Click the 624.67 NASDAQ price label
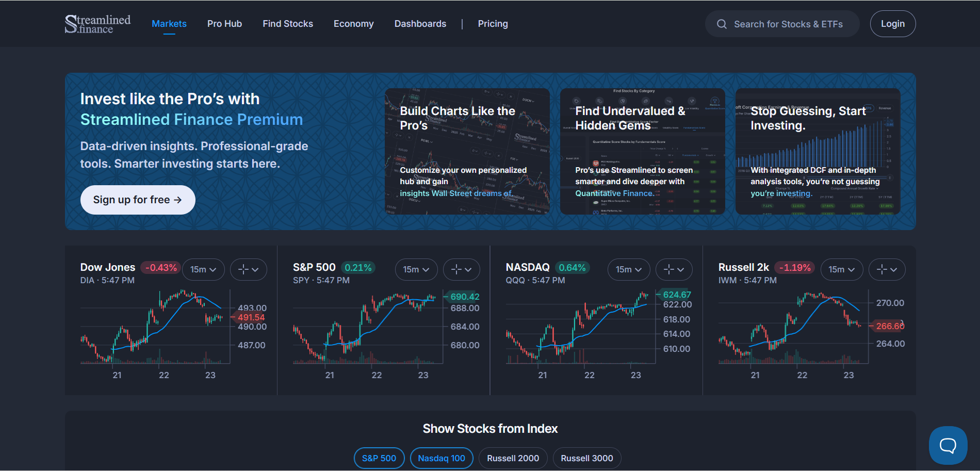Image resolution: width=980 pixels, height=471 pixels. point(677,295)
